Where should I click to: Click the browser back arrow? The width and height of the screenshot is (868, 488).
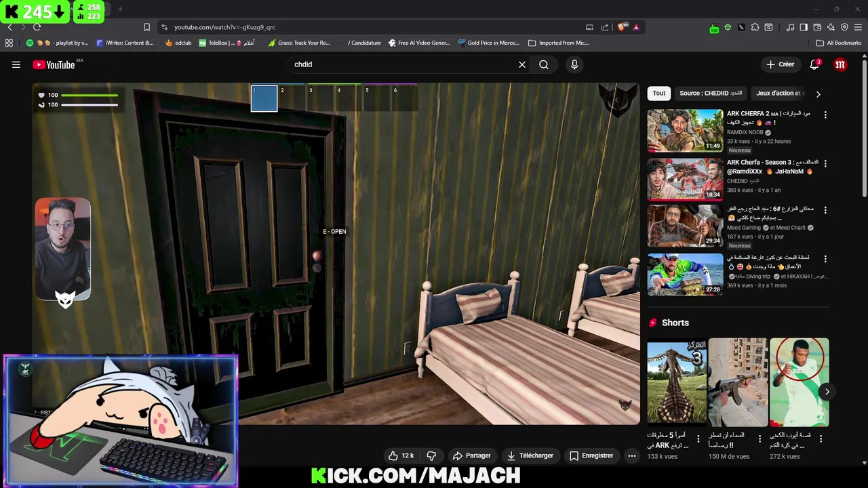tap(9, 27)
